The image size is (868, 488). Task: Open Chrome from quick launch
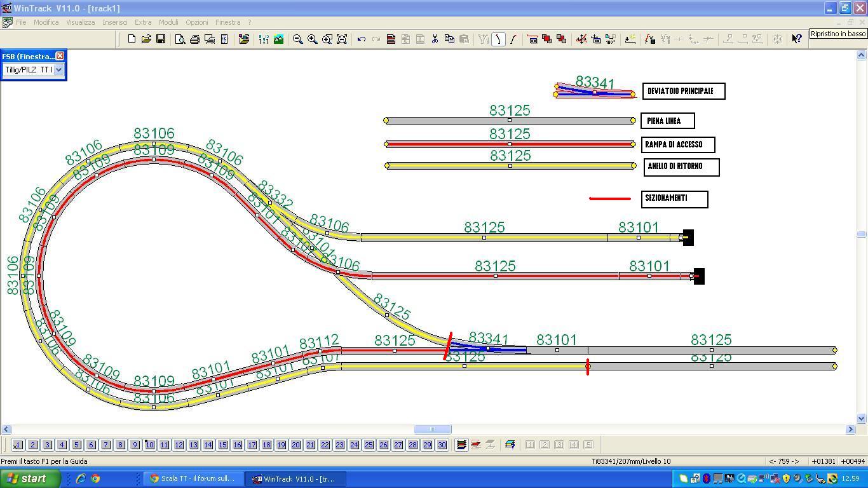click(x=95, y=478)
